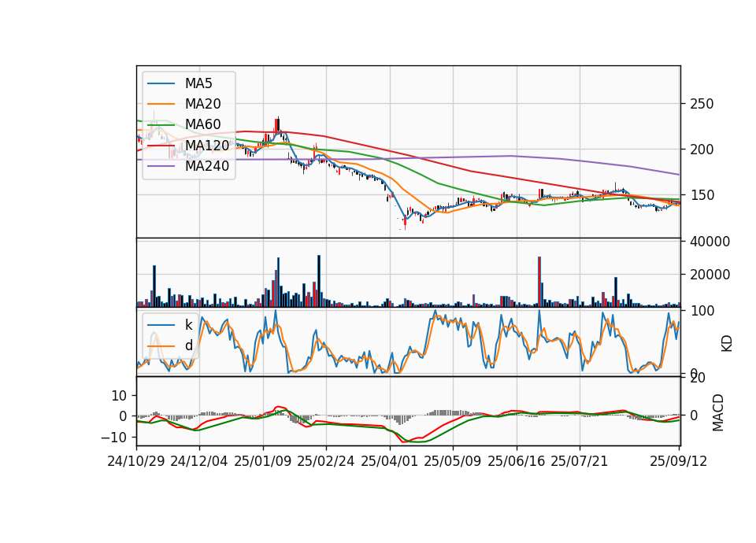Click the orange MA20 legend line sample
This screenshot has width=756, height=543.
pyautogui.click(x=161, y=104)
